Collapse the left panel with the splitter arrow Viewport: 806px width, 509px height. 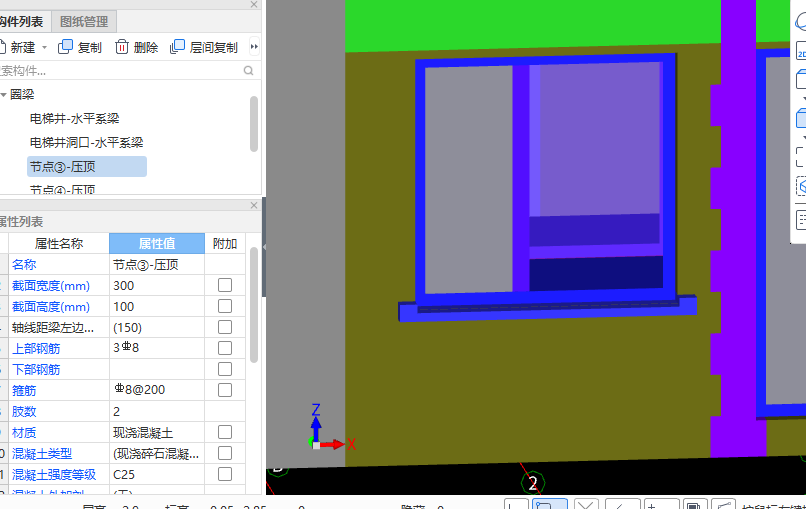pyautogui.click(x=264, y=247)
